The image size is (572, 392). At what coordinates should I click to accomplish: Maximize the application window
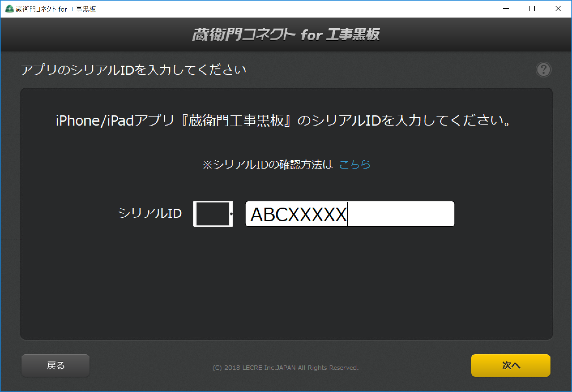[x=532, y=9]
